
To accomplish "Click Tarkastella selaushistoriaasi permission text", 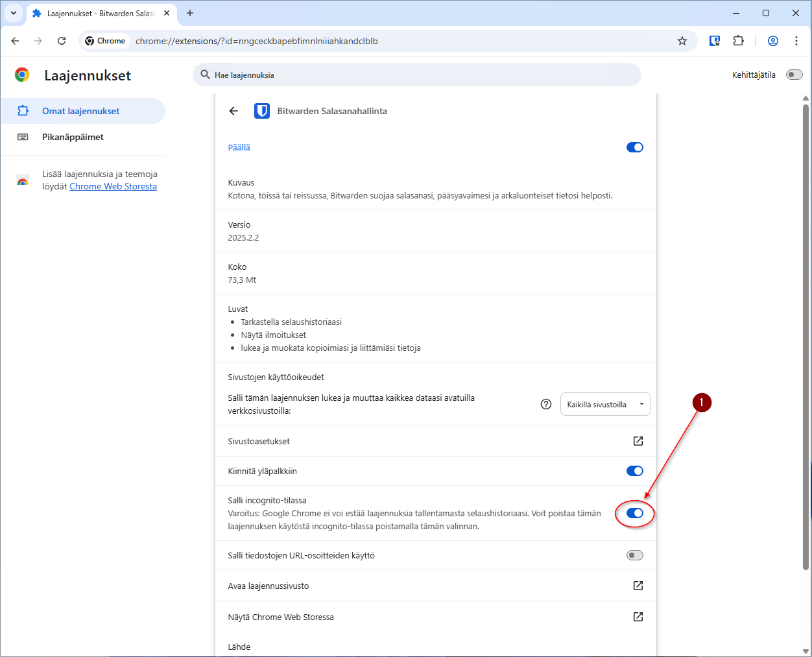I will tap(291, 322).
